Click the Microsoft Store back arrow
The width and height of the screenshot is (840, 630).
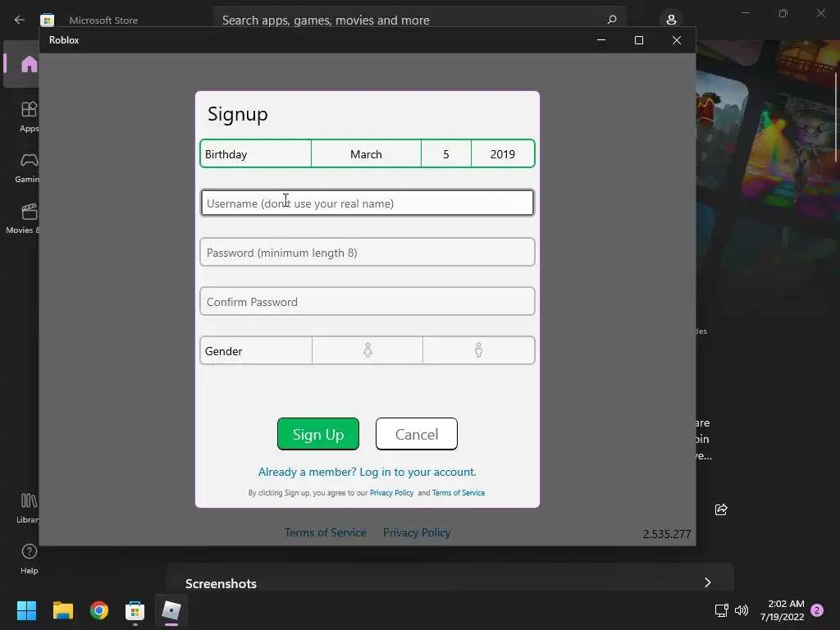[x=20, y=20]
